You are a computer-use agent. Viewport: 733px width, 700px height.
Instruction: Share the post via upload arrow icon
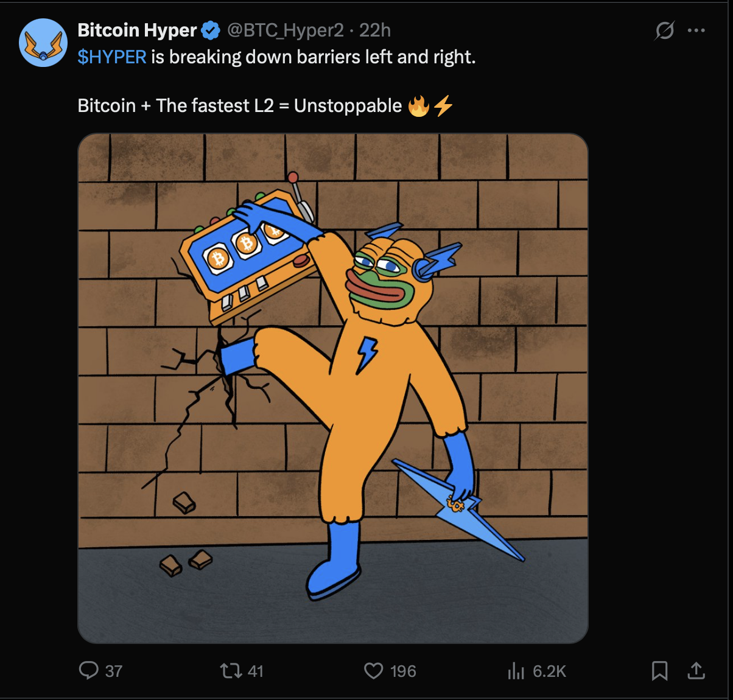click(696, 671)
